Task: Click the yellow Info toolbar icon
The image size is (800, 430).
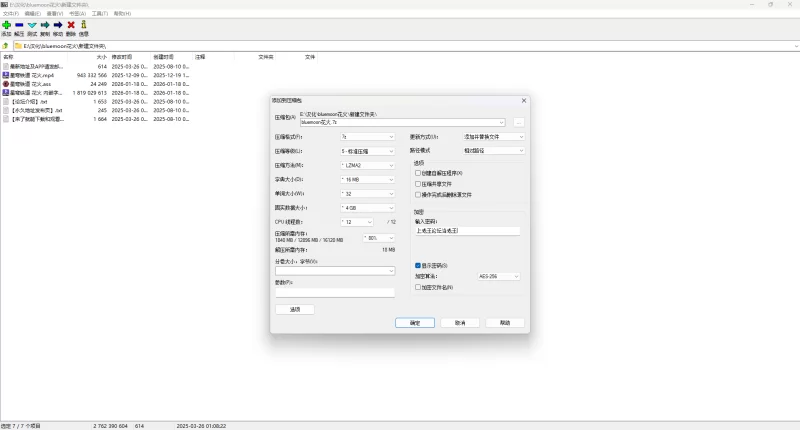Action: 84,24
